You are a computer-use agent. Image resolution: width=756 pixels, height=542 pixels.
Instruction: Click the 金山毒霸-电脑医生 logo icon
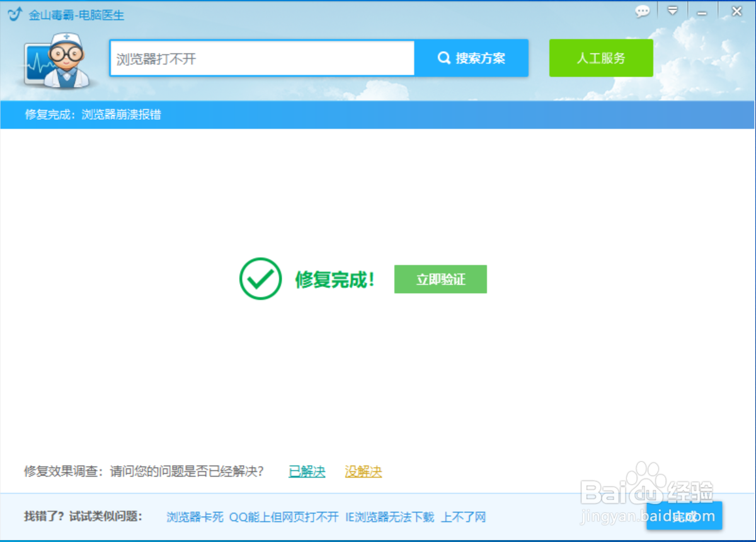(x=14, y=13)
